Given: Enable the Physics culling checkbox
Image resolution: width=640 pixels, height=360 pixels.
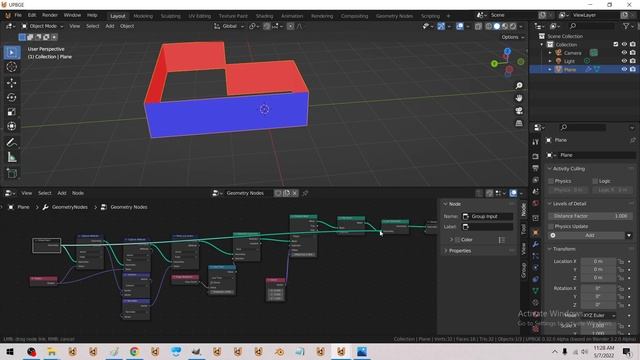Looking at the screenshot, I should tap(551, 181).
